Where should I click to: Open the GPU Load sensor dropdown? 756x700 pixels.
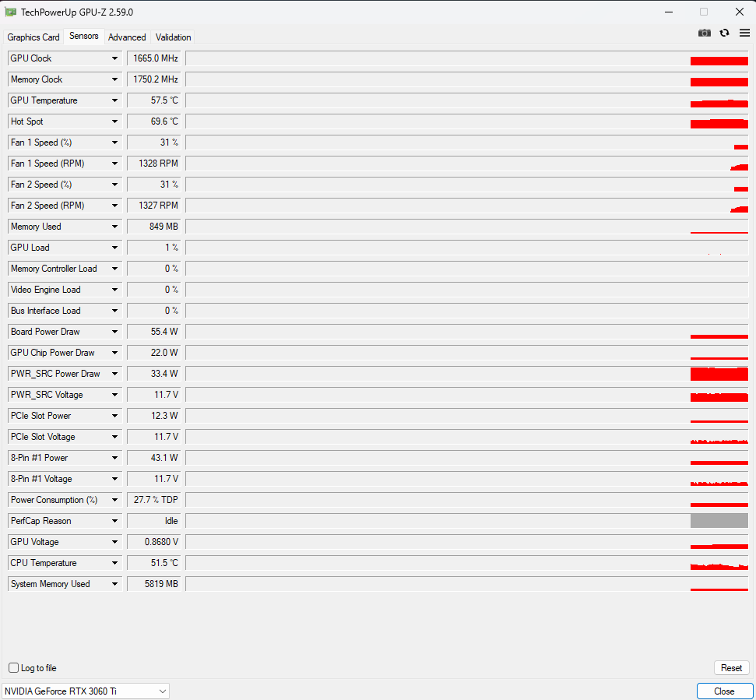pos(114,248)
